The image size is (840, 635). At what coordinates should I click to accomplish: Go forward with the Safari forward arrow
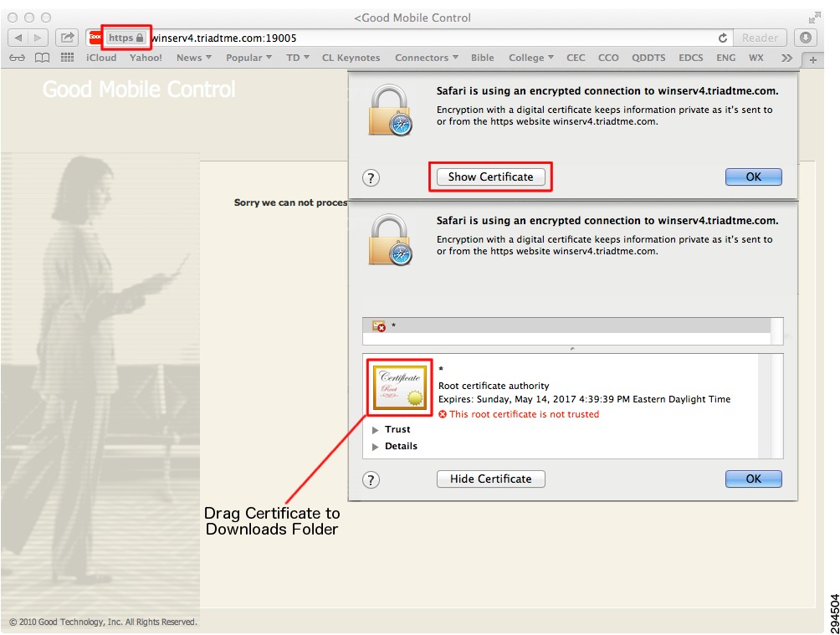click(x=38, y=38)
